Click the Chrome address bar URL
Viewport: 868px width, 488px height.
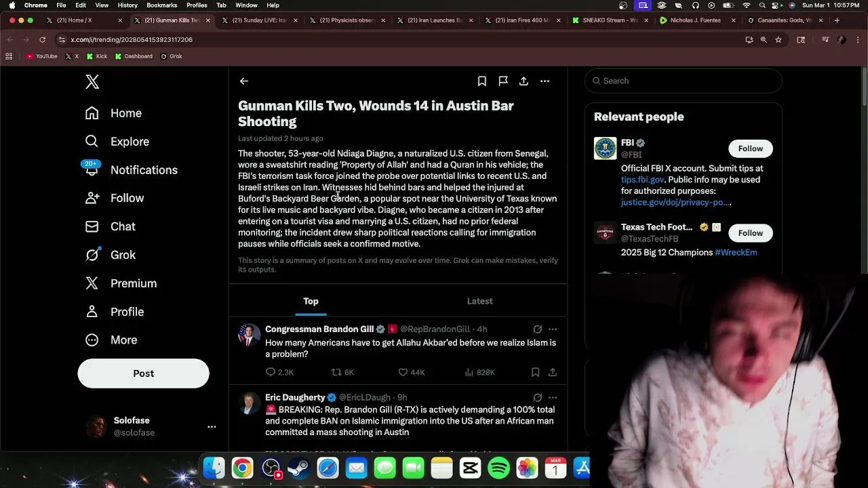coord(132,40)
